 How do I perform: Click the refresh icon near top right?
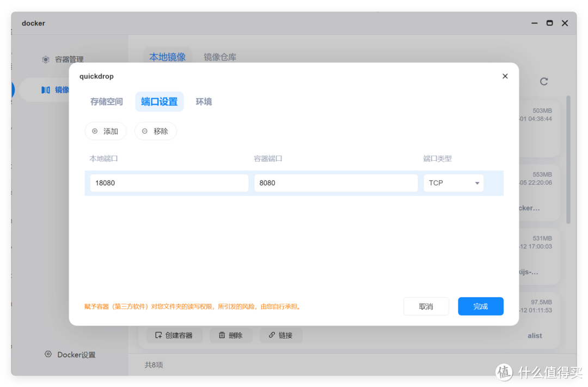tap(544, 81)
